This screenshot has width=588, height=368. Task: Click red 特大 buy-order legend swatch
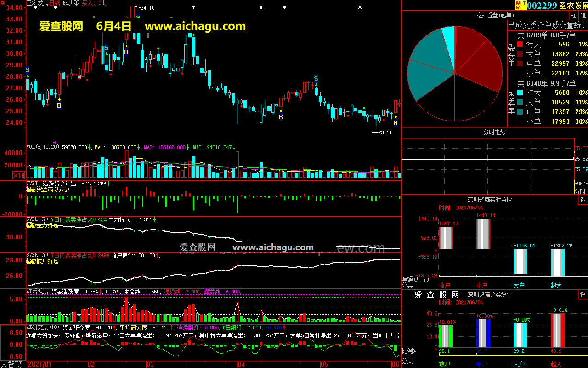pos(520,45)
